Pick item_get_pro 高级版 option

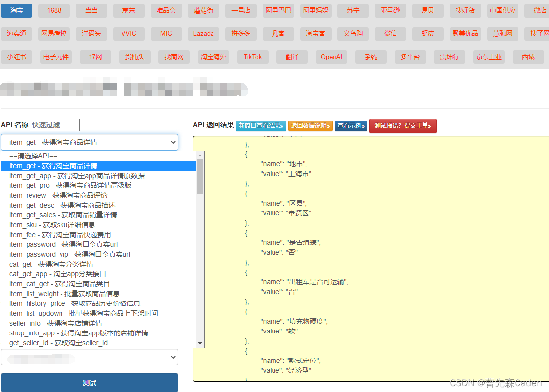pos(99,185)
